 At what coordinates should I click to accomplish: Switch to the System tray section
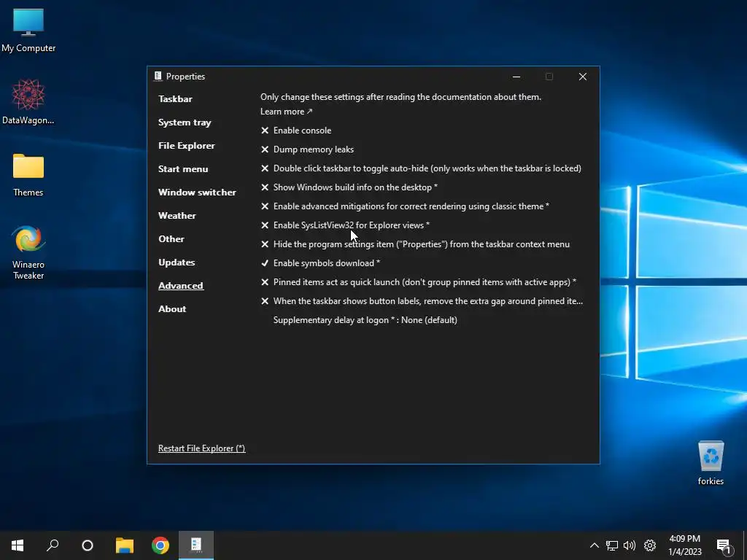click(x=185, y=122)
